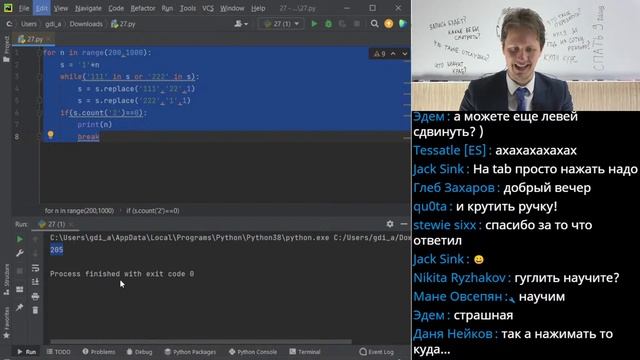Click the layout restore icon in Run panel
Image resolution: width=640 pixels, height=360 pixels.
(x=20, y=289)
